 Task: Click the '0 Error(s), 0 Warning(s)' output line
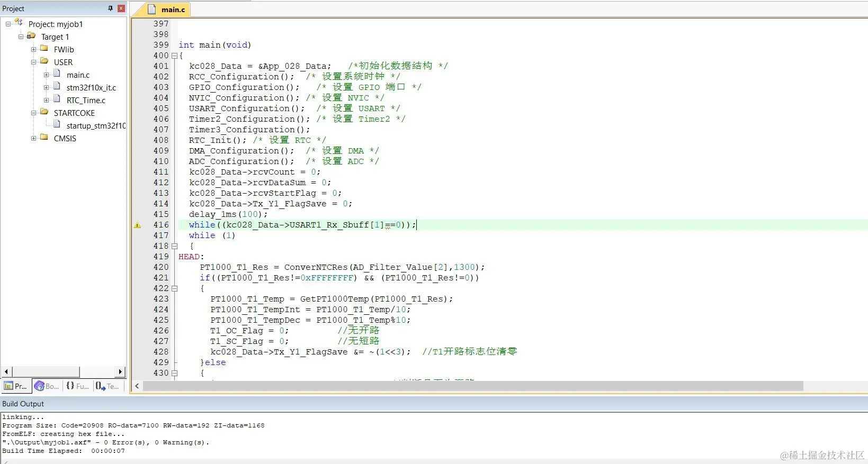(x=106, y=442)
